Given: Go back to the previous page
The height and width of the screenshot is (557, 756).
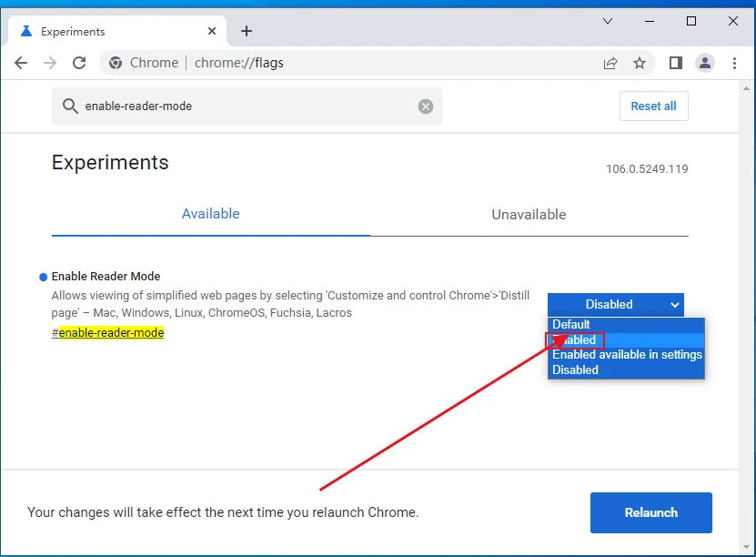Looking at the screenshot, I should [21, 63].
